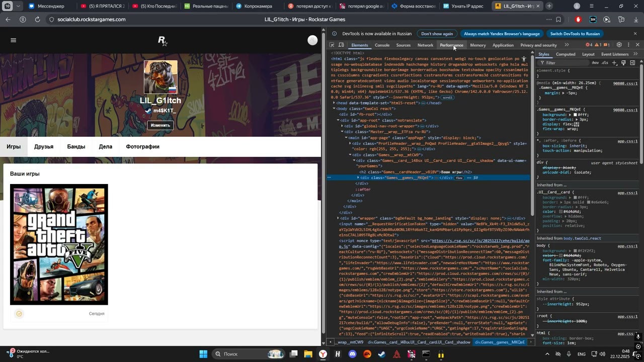Open the Sources tab
The width and height of the screenshot is (644, 362).
point(403,45)
